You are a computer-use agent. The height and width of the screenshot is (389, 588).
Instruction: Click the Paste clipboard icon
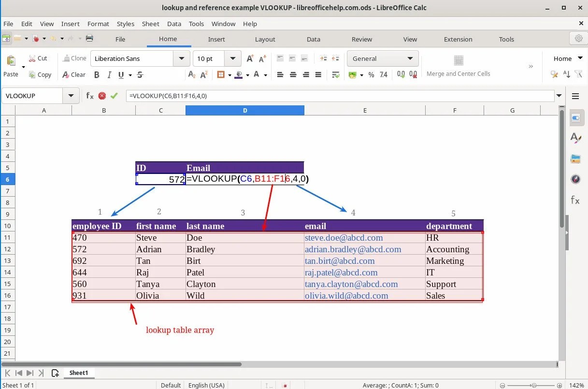pyautogui.click(x=11, y=60)
